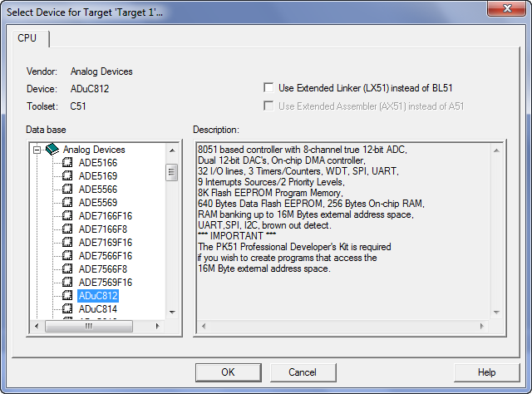
Task: Click the '*** IMPORTANT ***' description line
Action: [237, 236]
